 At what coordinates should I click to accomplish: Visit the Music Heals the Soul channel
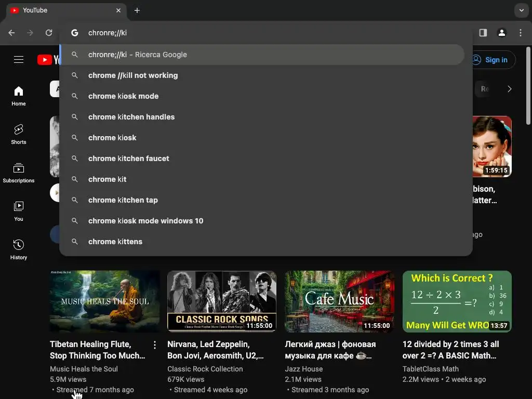point(84,369)
